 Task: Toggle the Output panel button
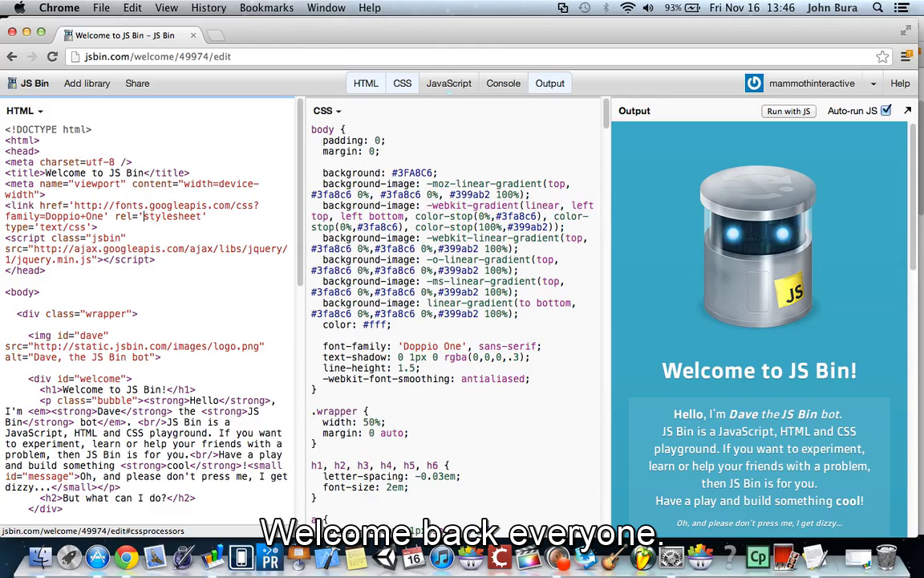[x=549, y=83]
